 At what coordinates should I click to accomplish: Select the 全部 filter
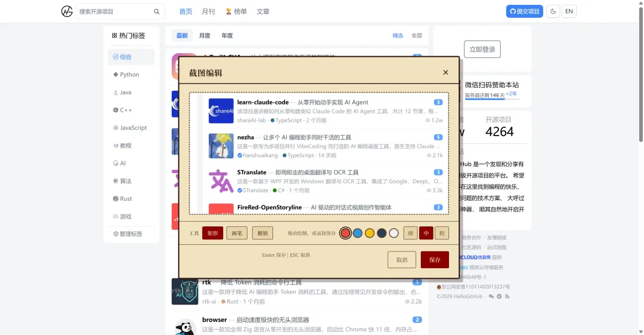[x=417, y=35]
